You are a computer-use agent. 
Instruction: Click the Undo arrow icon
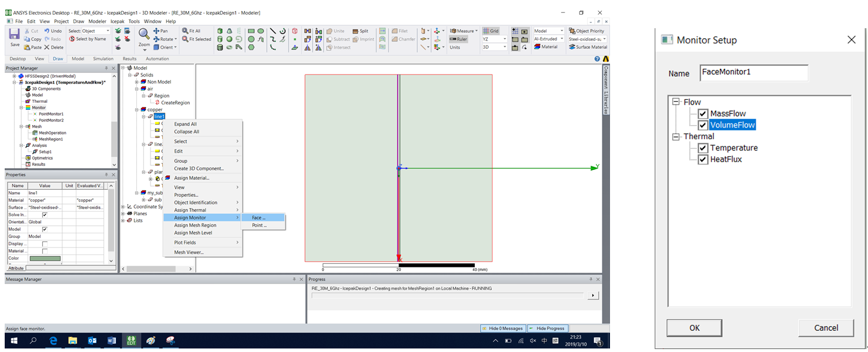pos(47,31)
